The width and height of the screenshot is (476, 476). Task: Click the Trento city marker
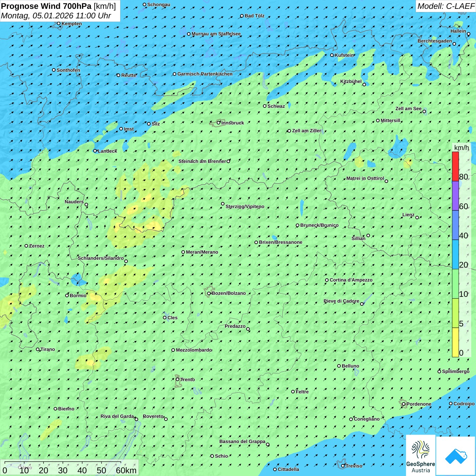coord(177,379)
